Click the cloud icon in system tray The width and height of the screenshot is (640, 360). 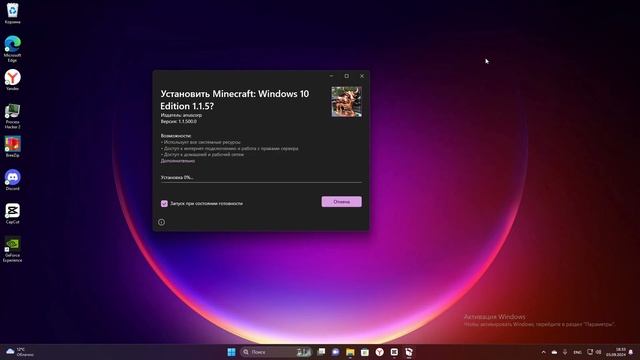[x=554, y=352]
